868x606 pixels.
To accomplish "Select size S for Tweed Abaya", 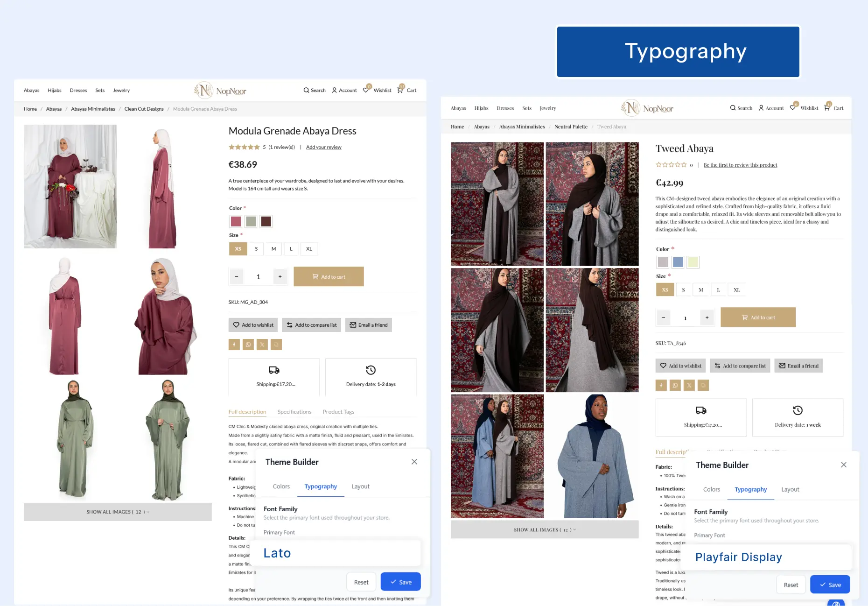I will (684, 290).
